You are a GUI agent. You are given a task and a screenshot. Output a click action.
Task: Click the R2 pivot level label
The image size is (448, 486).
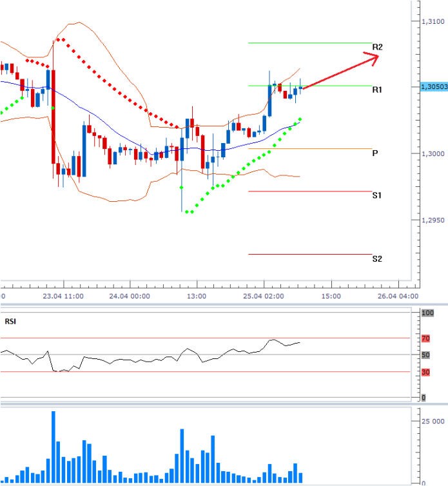tap(377, 47)
